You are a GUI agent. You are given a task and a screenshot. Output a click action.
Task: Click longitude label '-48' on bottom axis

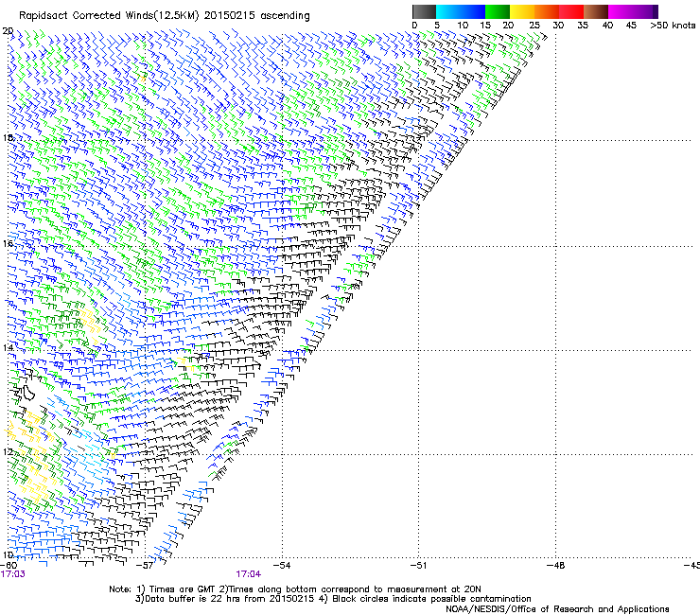point(555,566)
